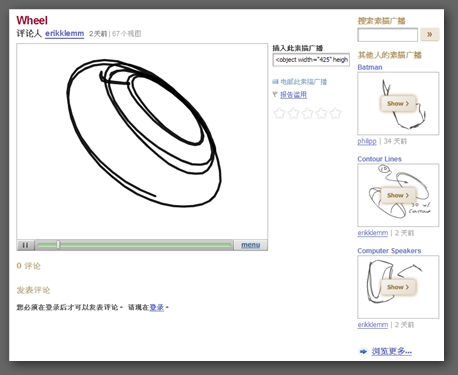Click the wheel drawing canvas
The image size is (458, 375).
point(142,141)
